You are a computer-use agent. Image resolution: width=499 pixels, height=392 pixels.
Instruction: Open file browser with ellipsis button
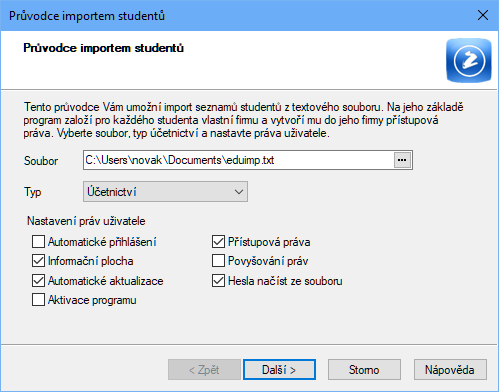coord(402,160)
